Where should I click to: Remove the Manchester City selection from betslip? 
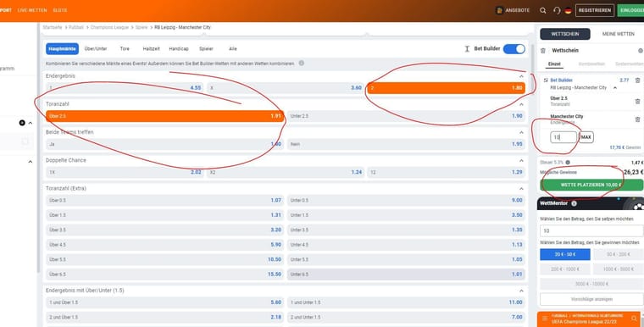pos(637,119)
